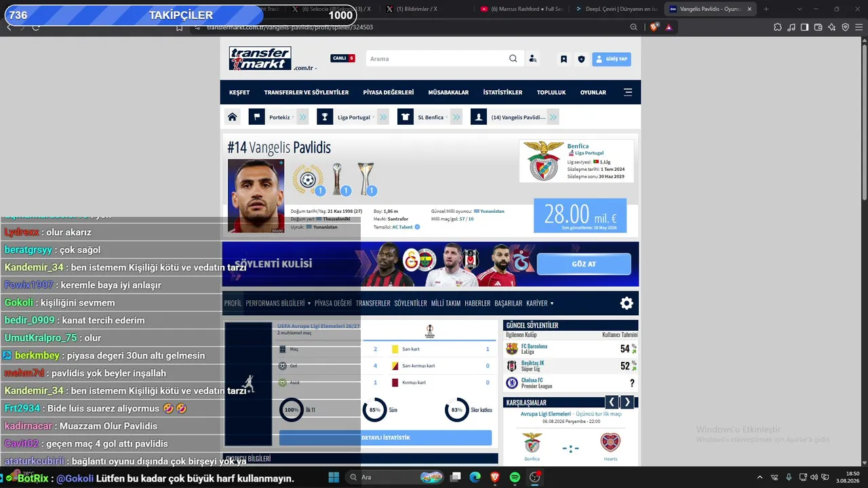Open Brave browser from the taskbar
This screenshot has width=868, height=488.
click(495, 477)
